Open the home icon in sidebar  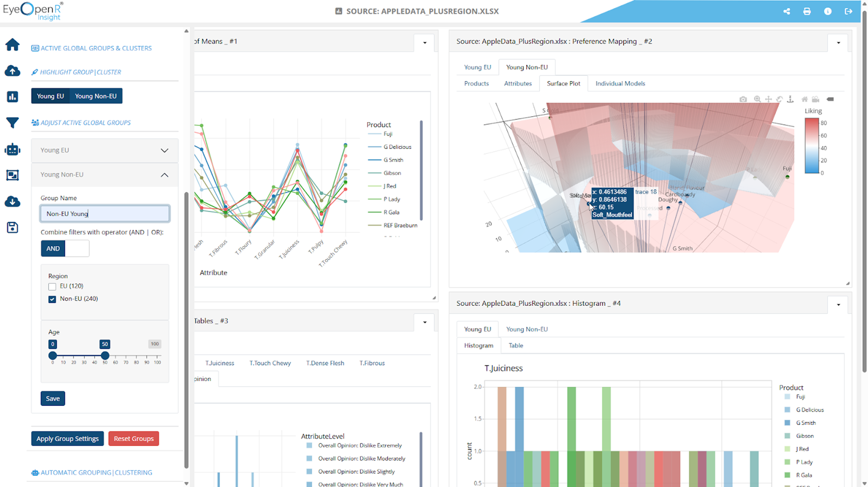pyautogui.click(x=12, y=45)
